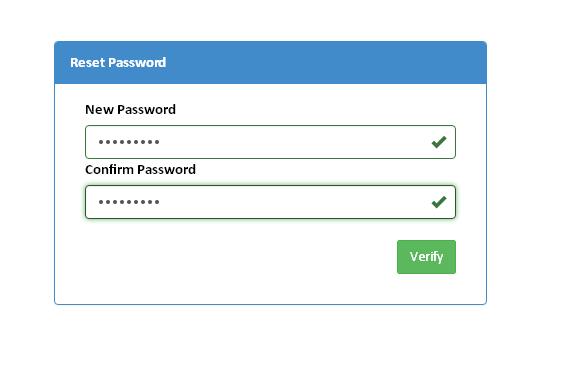Focus the Confirm Password input field
The image size is (585, 387).
[x=270, y=202]
